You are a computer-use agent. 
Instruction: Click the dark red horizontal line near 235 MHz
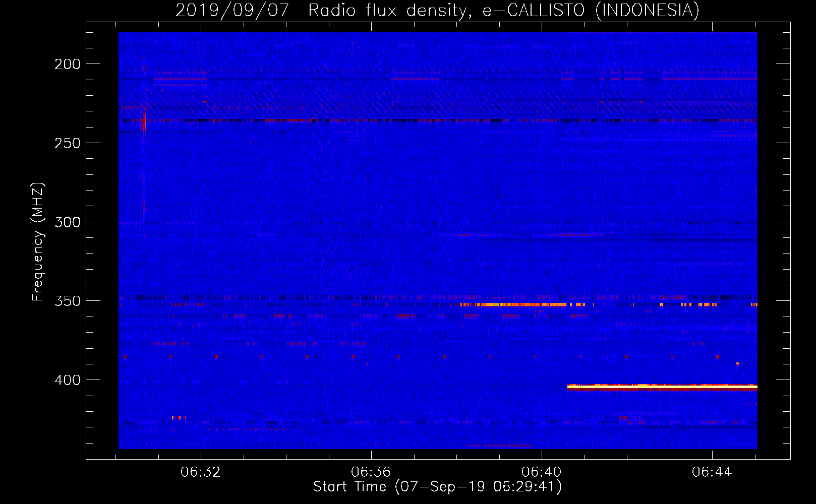tap(353, 120)
